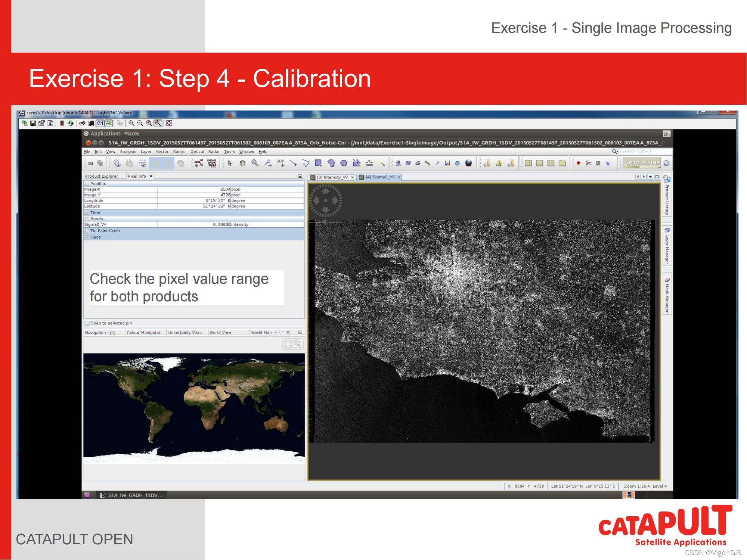
Task: Open the 3D world globe icon
Action: pyautogui.click(x=468, y=163)
